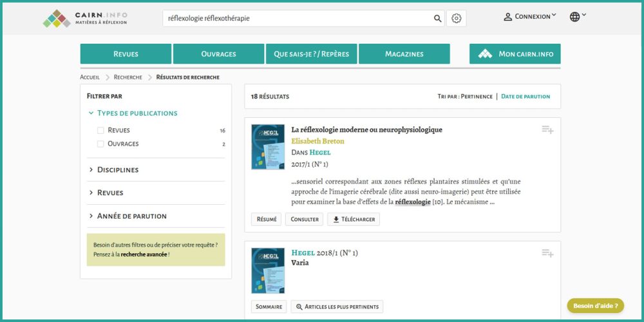Check the Revues filter checkbox
644x322 pixels.
pyautogui.click(x=100, y=131)
